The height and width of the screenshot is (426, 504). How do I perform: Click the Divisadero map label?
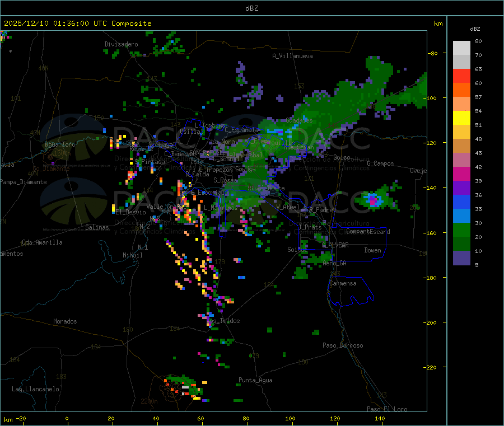(x=121, y=44)
